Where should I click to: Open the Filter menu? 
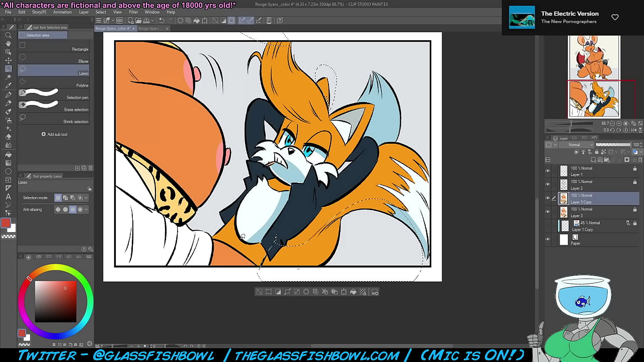[x=133, y=12]
